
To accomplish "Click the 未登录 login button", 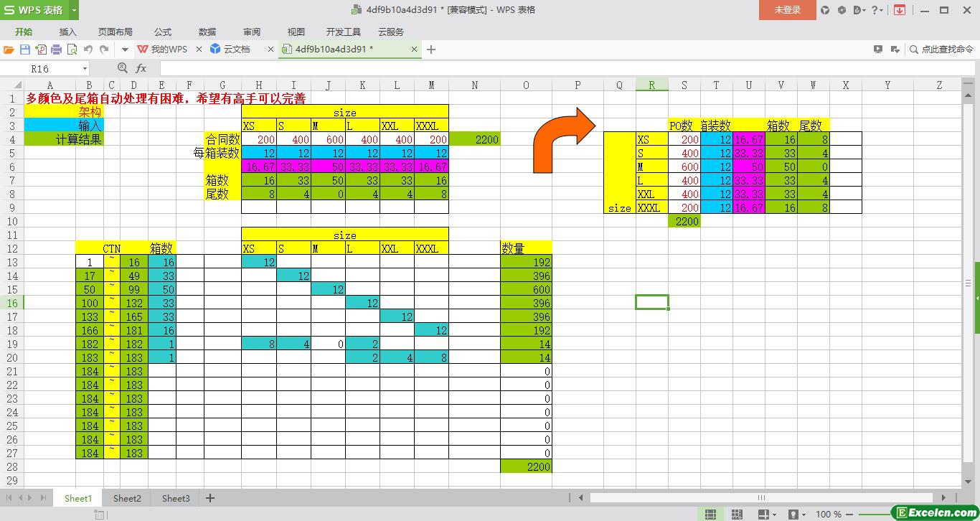I will 788,10.
